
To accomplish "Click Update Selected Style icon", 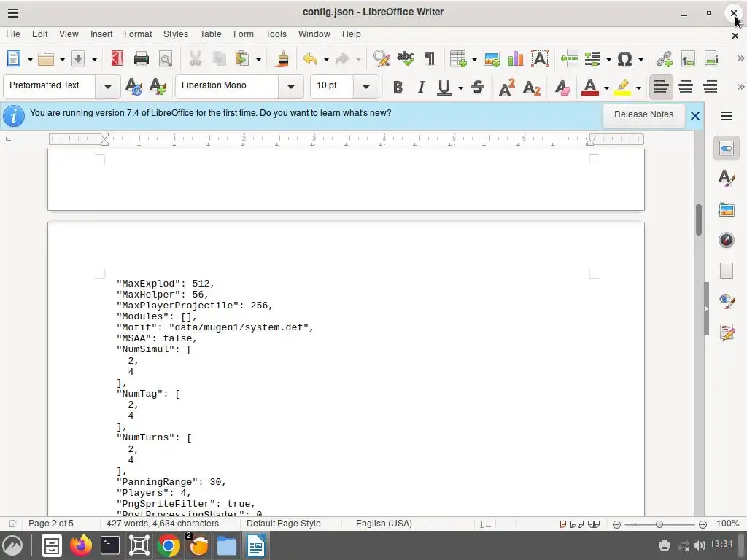I will [134, 87].
